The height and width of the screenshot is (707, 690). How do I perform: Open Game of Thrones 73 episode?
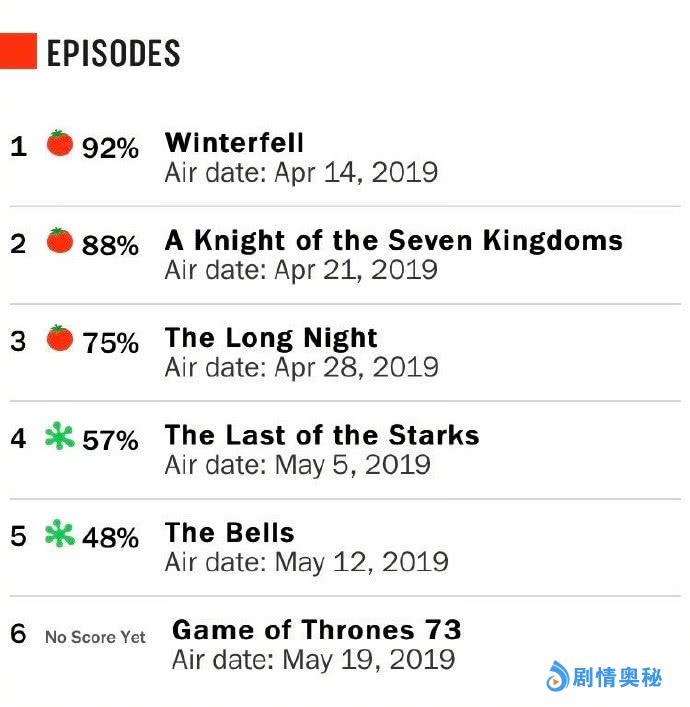coord(316,630)
